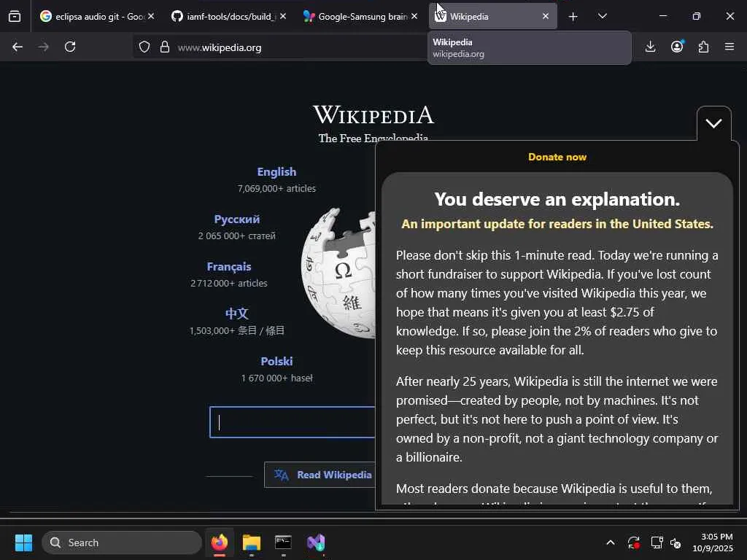List all tabs dropdown arrow
The height and width of the screenshot is (560, 747).
click(602, 16)
